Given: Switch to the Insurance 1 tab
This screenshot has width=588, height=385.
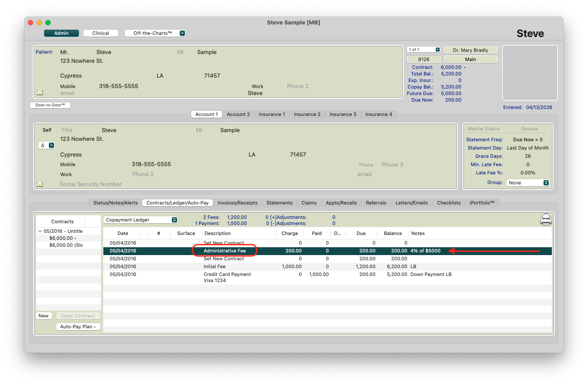Looking at the screenshot, I should pos(272,114).
